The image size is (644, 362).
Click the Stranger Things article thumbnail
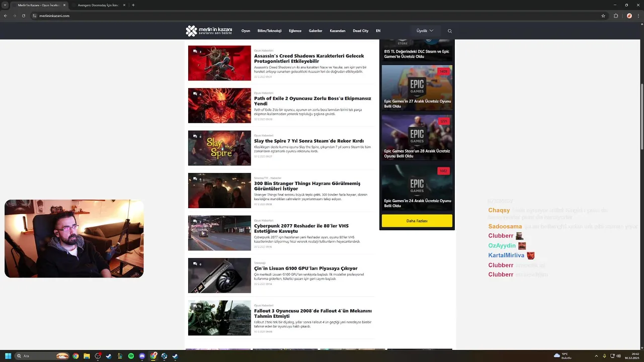point(219,191)
